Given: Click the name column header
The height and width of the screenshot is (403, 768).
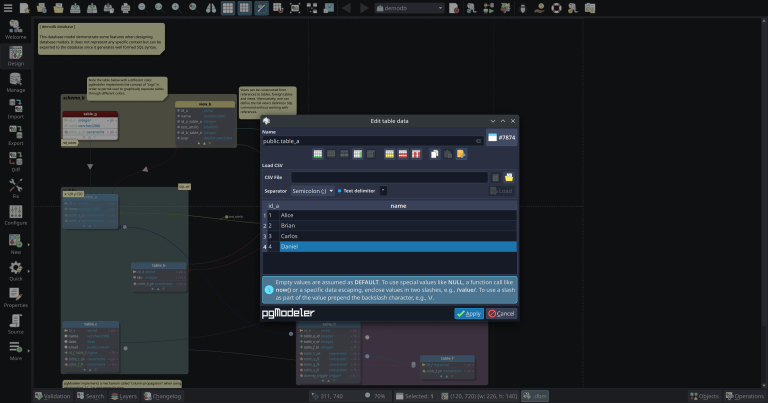Looking at the screenshot, I should click(398, 206).
